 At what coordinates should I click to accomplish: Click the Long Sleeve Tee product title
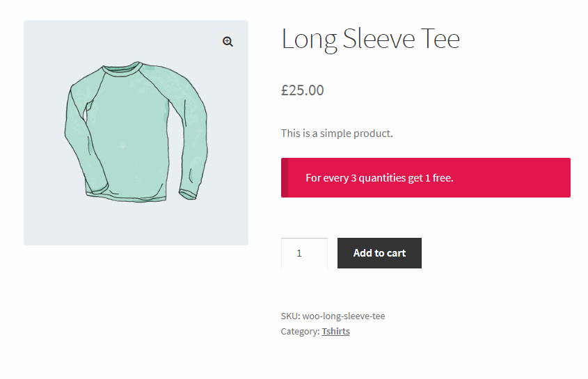pyautogui.click(x=370, y=39)
